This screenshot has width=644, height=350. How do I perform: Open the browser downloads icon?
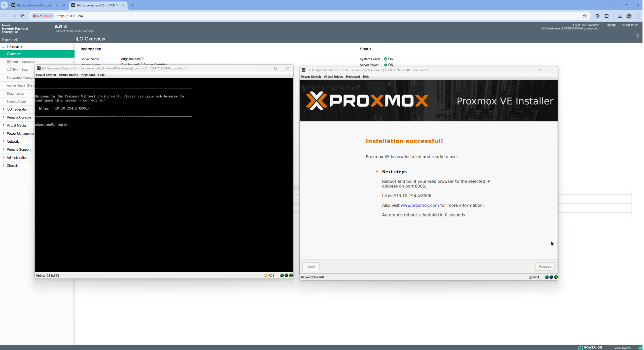pyautogui.click(x=620, y=16)
